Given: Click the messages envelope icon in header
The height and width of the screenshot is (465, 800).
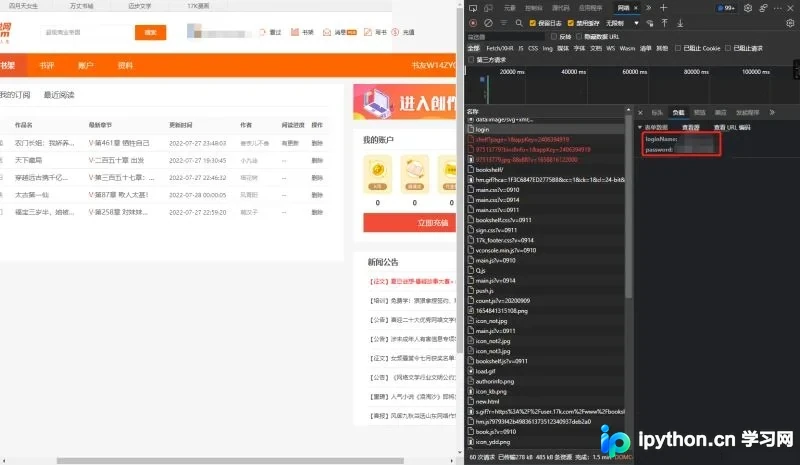Looking at the screenshot, I should pos(327,32).
